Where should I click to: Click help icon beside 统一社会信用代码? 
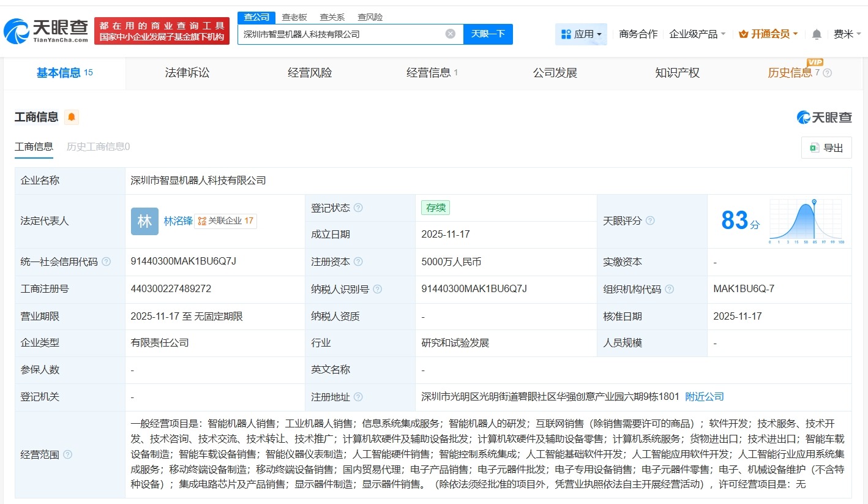107,261
